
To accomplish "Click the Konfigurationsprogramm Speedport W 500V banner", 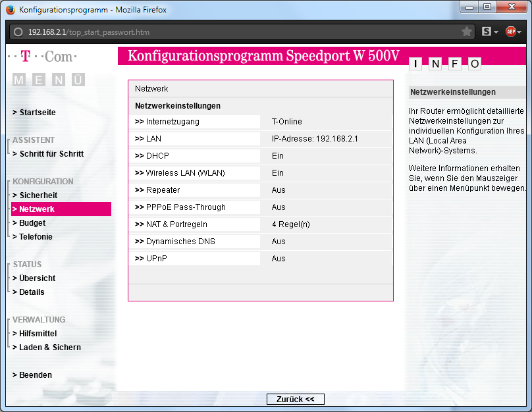I will coord(263,55).
